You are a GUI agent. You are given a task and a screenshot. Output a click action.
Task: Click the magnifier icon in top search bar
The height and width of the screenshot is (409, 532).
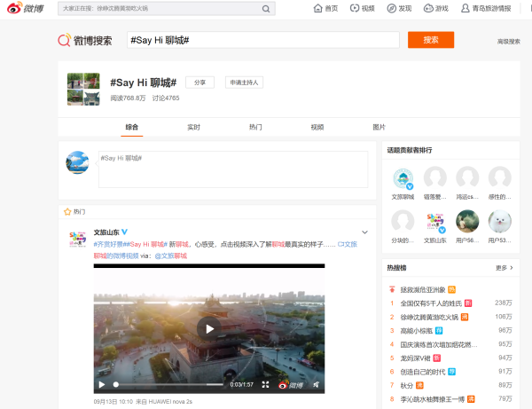coord(266,9)
